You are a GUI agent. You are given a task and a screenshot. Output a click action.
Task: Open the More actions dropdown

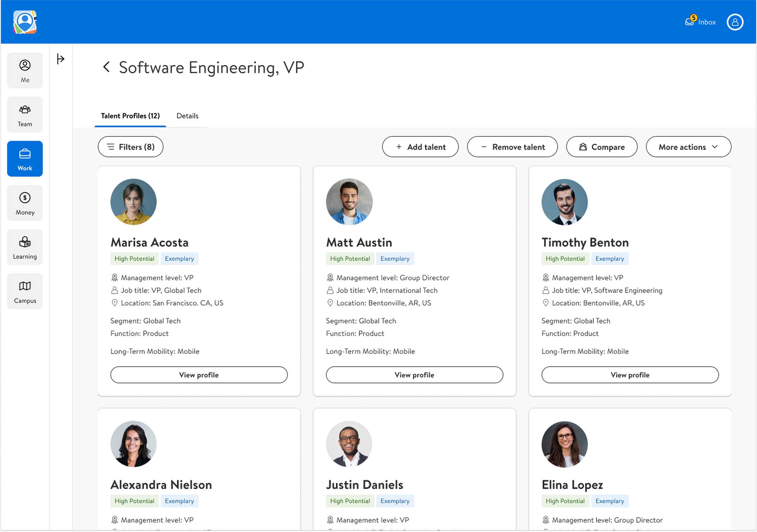pos(688,147)
